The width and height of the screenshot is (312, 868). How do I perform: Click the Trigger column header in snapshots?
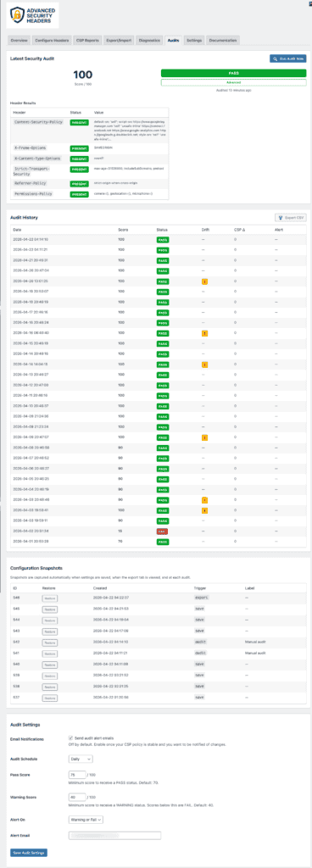click(x=199, y=588)
